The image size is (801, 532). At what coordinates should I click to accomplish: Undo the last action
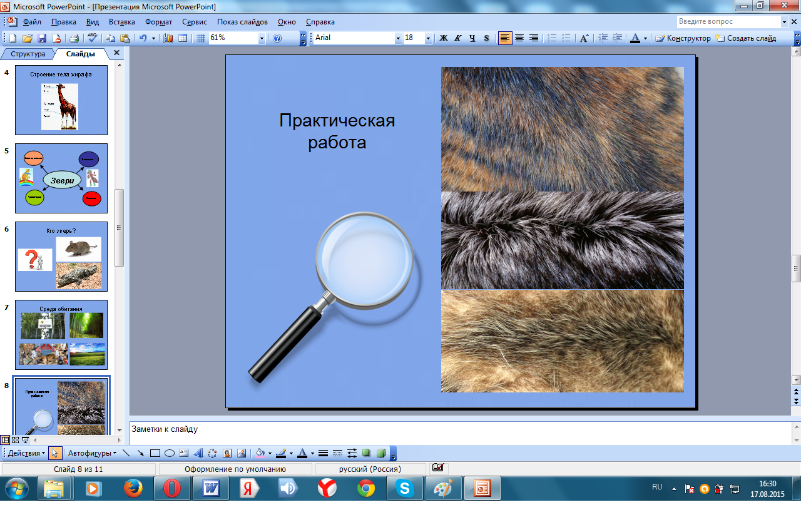[143, 38]
